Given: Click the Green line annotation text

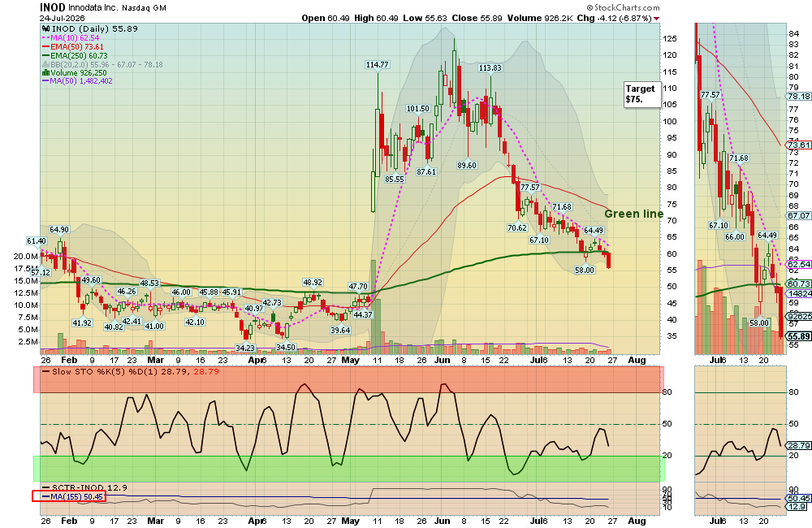Looking at the screenshot, I should (634, 214).
